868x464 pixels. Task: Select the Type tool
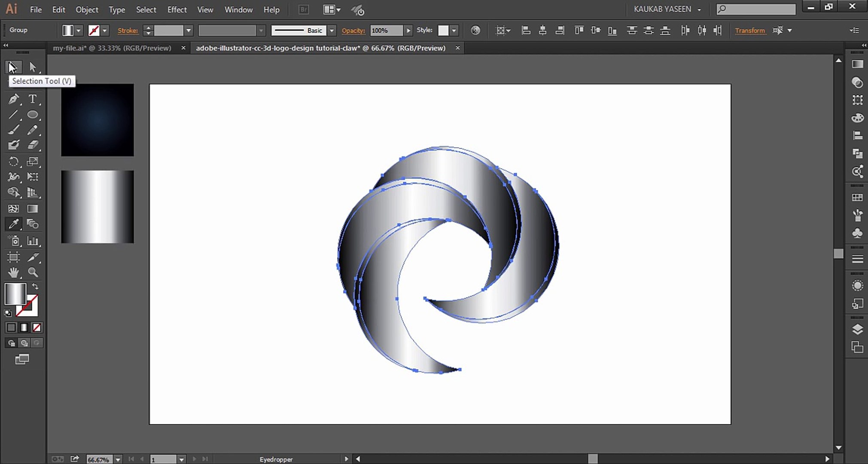point(33,99)
